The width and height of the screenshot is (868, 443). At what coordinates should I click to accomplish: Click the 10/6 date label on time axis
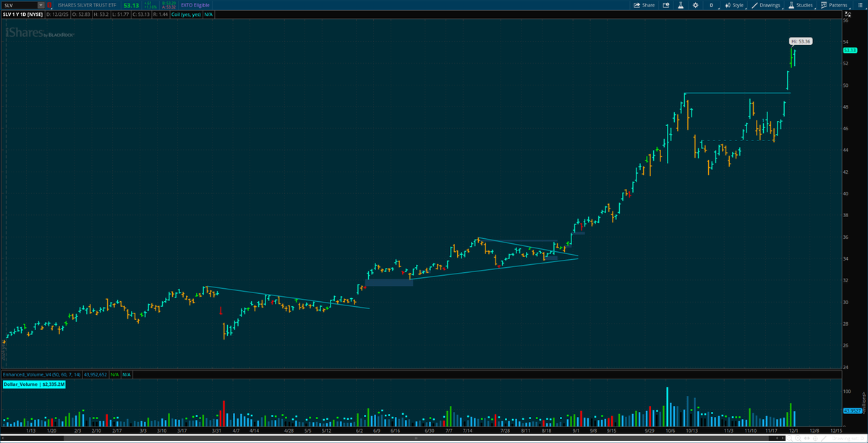(670, 431)
